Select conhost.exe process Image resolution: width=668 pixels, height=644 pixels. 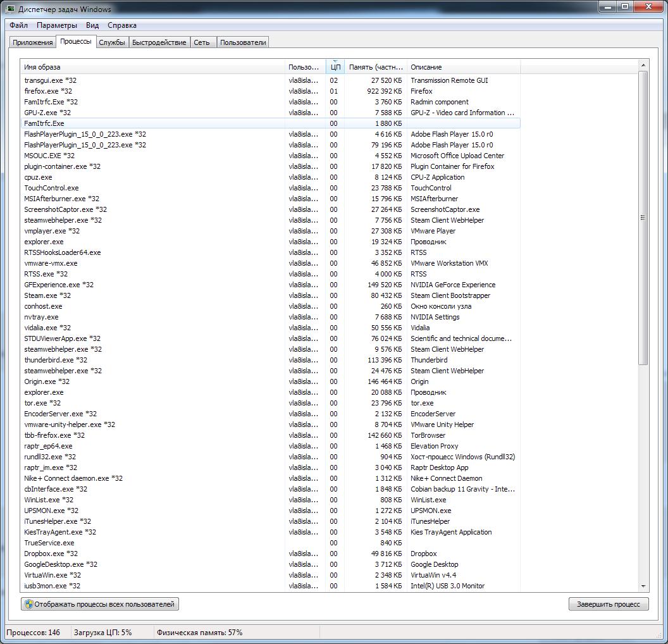click(271, 306)
